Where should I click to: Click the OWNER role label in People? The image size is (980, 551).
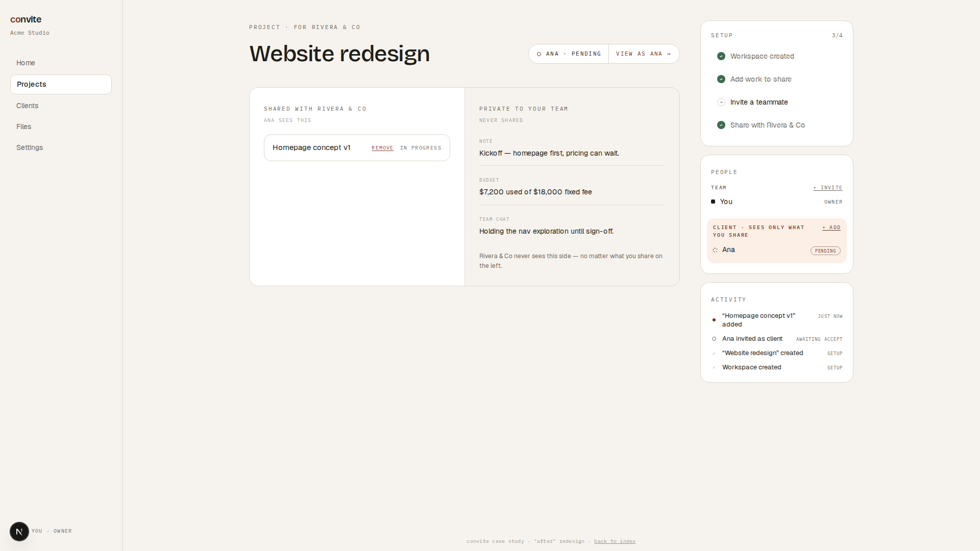pyautogui.click(x=833, y=202)
